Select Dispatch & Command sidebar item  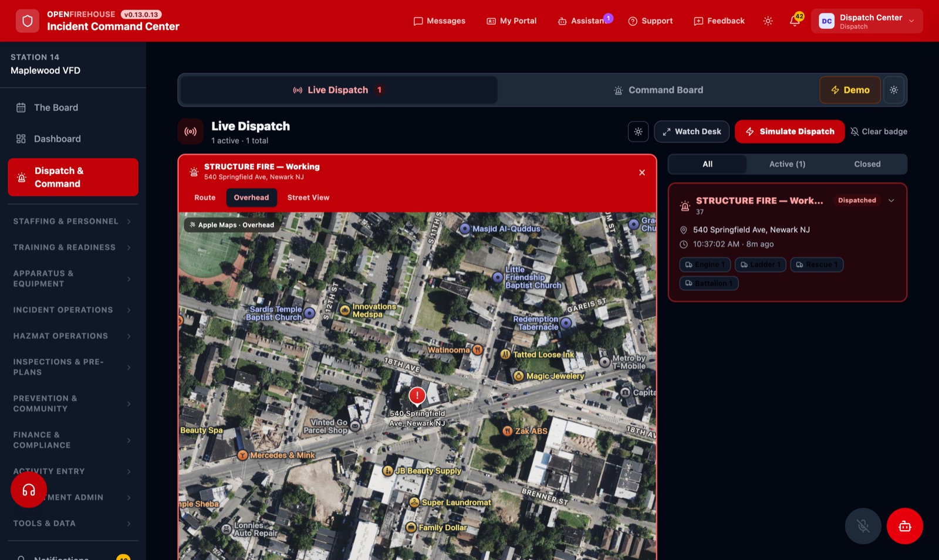pyautogui.click(x=73, y=177)
